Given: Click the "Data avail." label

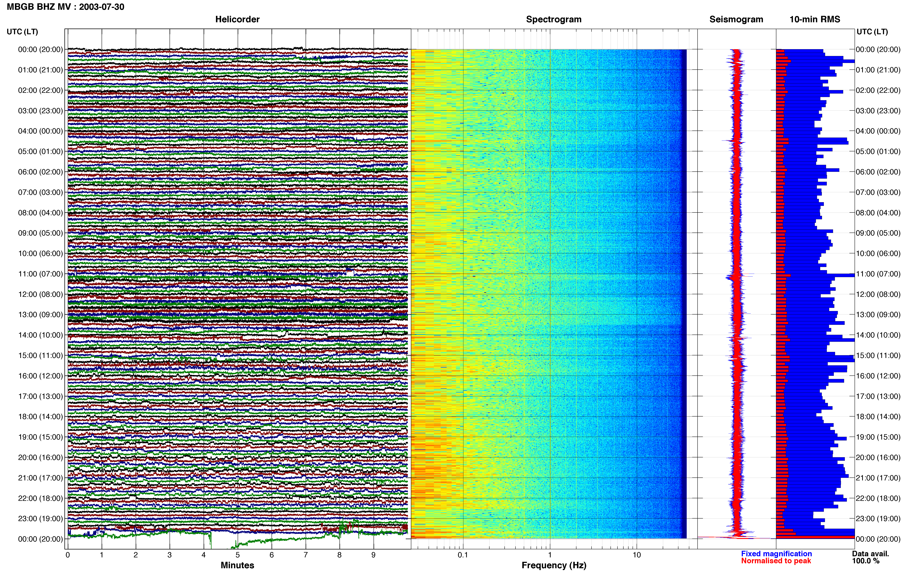Looking at the screenshot, I should coord(870,554).
